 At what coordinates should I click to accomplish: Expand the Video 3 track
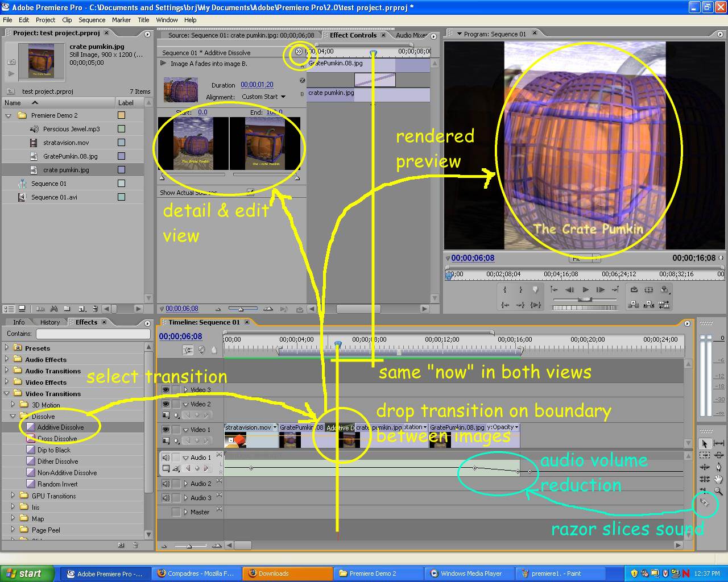click(186, 390)
